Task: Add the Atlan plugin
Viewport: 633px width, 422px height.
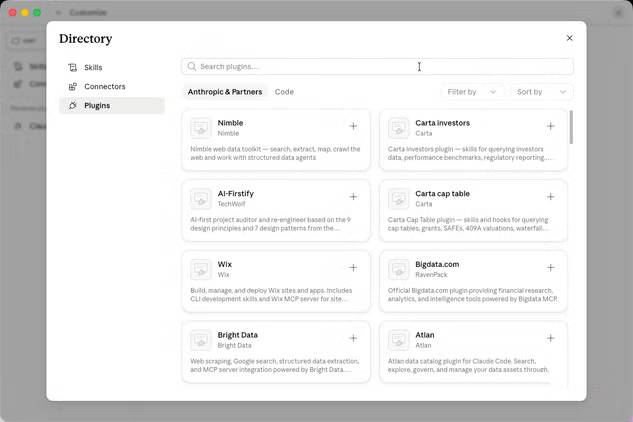Action: click(x=551, y=338)
